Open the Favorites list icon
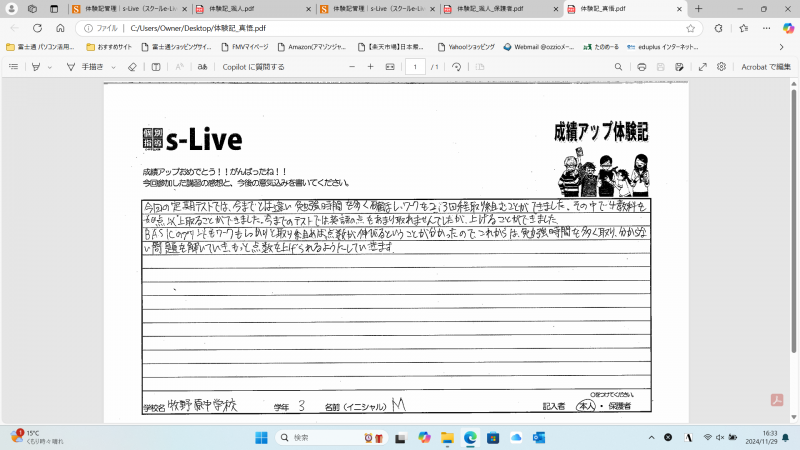 coord(743,28)
